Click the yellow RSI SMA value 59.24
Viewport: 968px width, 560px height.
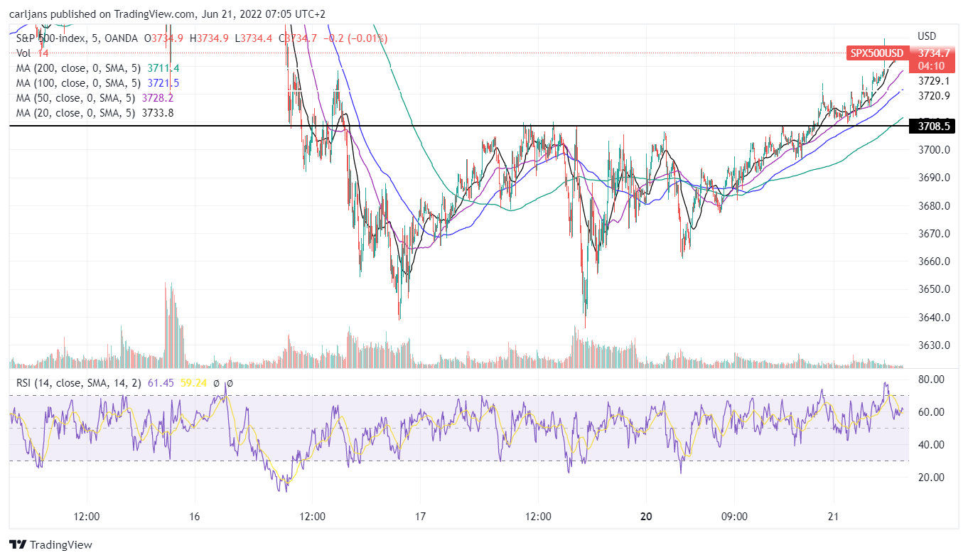coord(195,383)
